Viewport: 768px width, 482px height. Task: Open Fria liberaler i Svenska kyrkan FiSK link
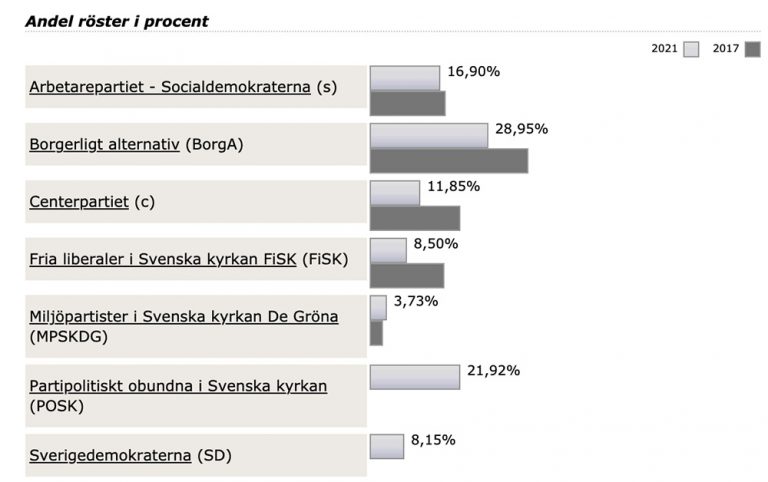point(163,259)
